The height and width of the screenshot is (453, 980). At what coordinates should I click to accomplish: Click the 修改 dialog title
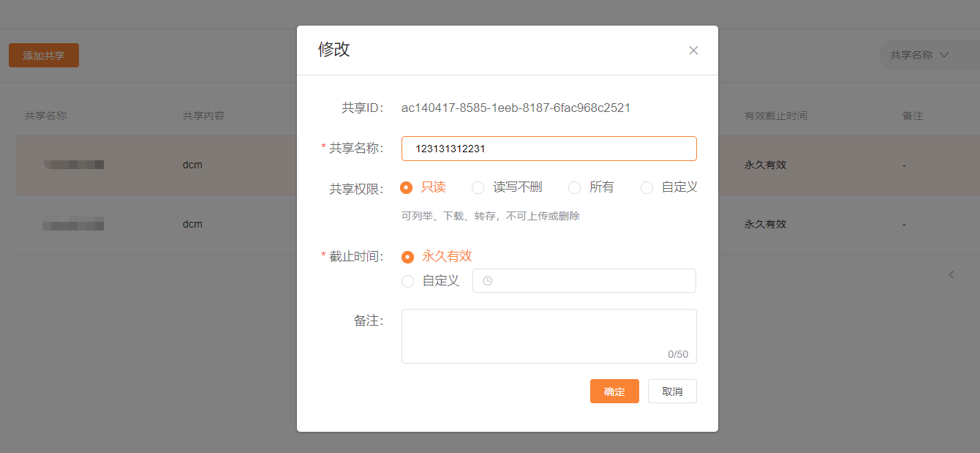334,50
